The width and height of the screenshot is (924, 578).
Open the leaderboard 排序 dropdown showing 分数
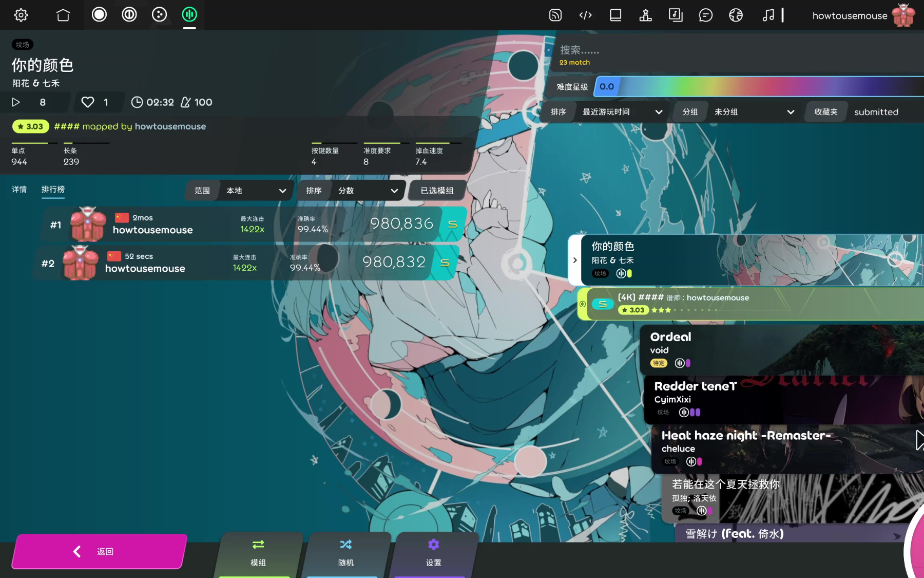[352, 191]
